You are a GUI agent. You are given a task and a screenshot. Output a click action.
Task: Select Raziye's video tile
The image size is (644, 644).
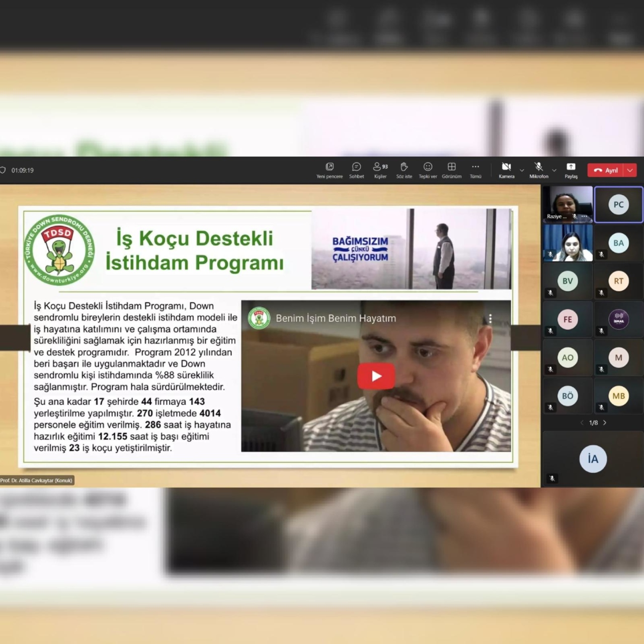(568, 204)
